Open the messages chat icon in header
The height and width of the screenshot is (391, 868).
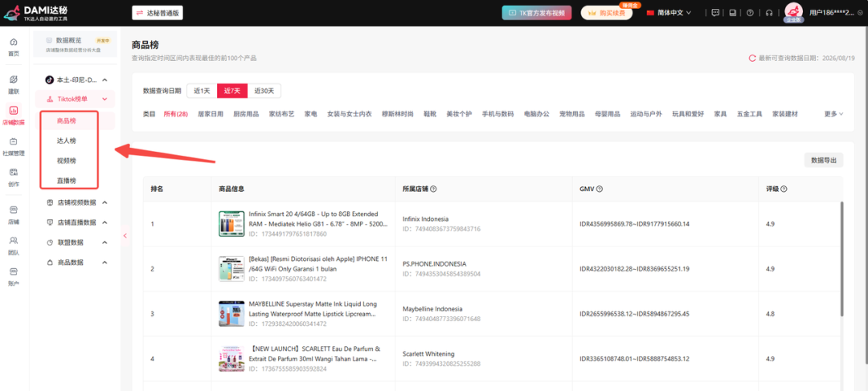point(715,13)
